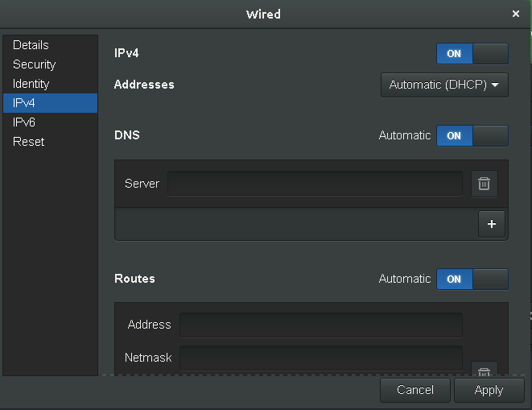Switch to the IPv6 section

click(x=24, y=122)
